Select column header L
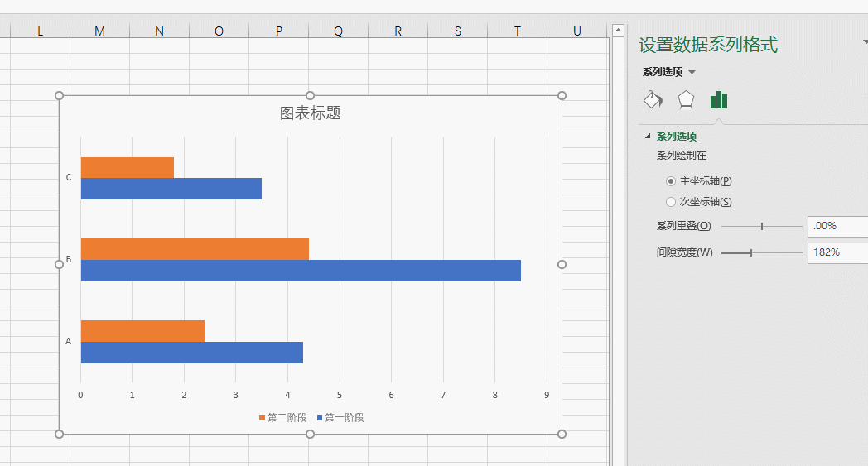This screenshot has width=868, height=466. 40,31
